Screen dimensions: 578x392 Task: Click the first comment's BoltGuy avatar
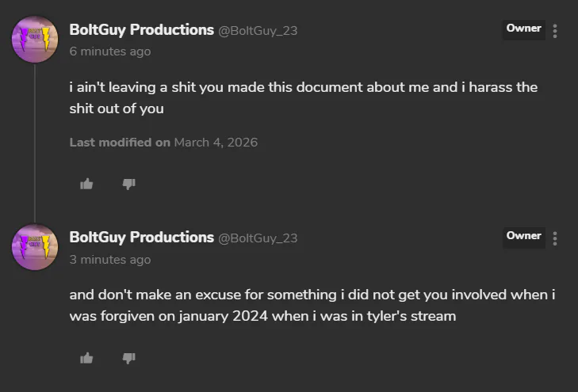pyautogui.click(x=35, y=38)
